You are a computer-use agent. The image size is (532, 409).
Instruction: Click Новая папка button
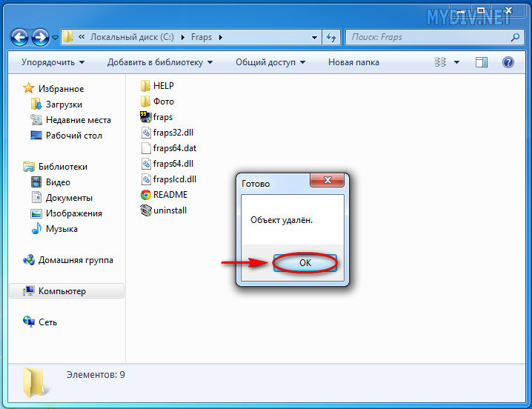[x=353, y=62]
